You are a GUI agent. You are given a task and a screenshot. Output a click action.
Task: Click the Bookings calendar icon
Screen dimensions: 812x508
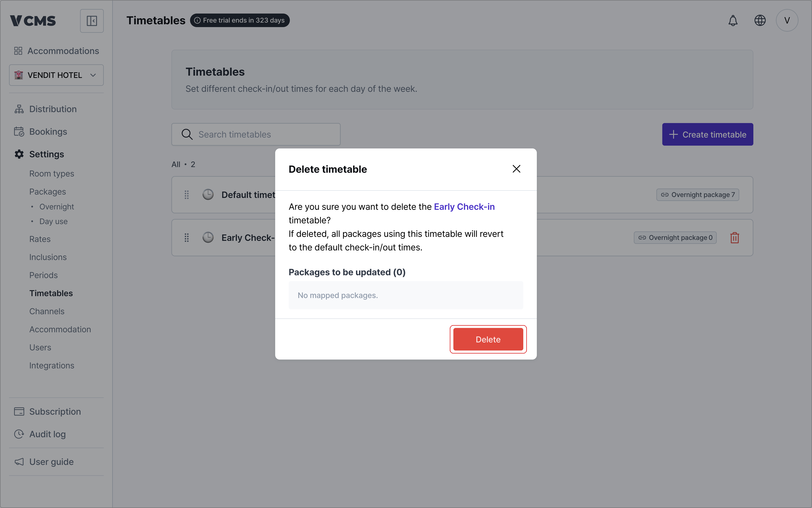[x=19, y=132]
